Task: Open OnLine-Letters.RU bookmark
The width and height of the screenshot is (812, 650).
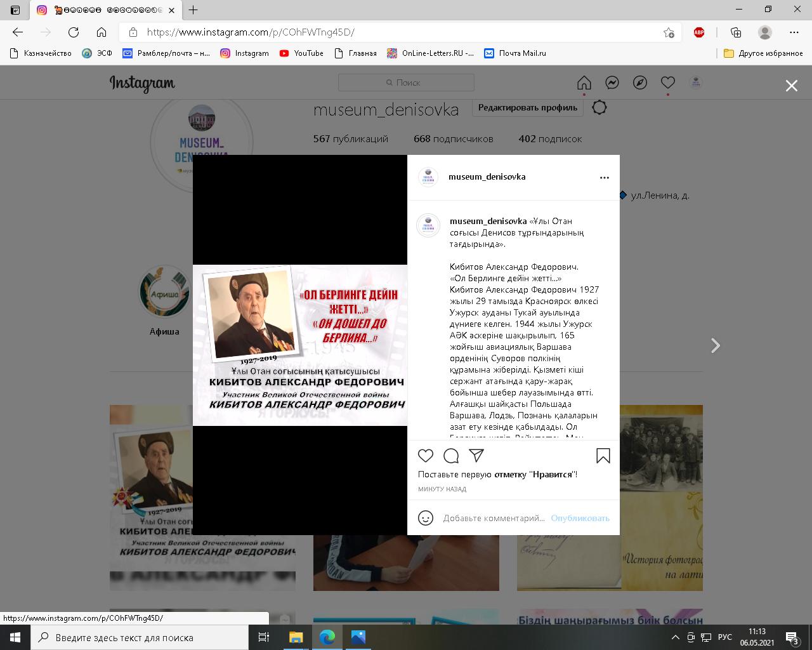Action: (x=431, y=53)
